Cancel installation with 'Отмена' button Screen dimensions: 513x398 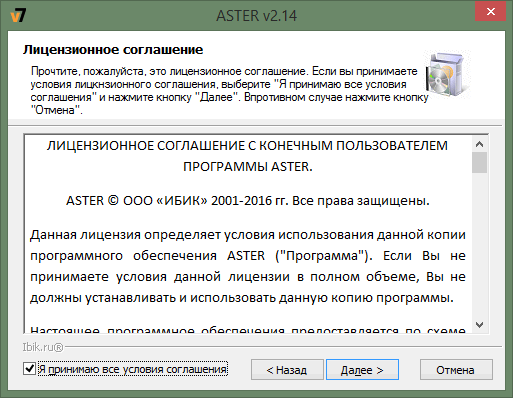click(456, 370)
